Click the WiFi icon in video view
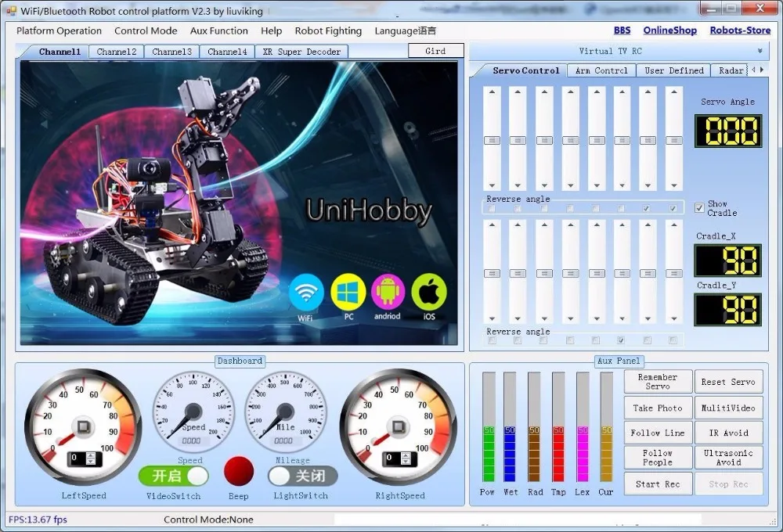 [x=305, y=292]
